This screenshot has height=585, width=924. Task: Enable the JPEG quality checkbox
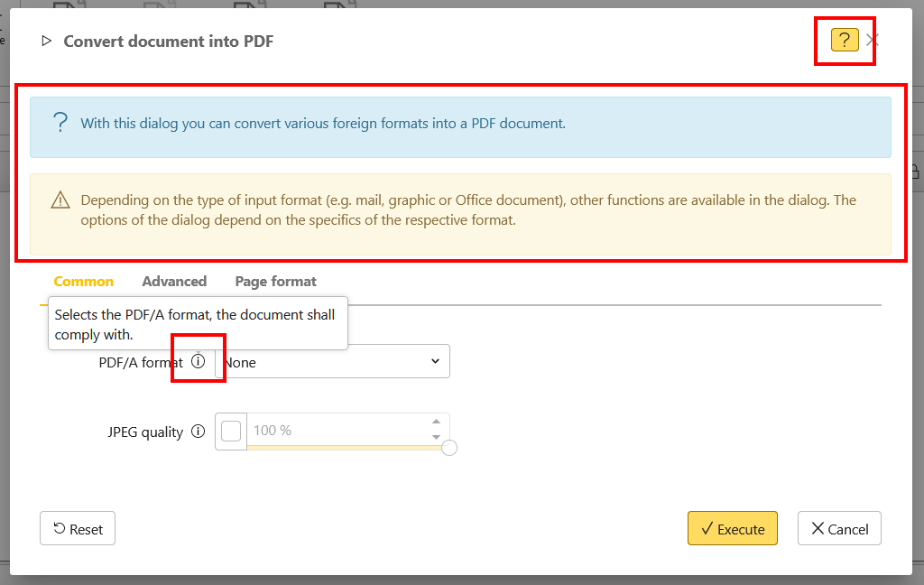click(x=231, y=432)
